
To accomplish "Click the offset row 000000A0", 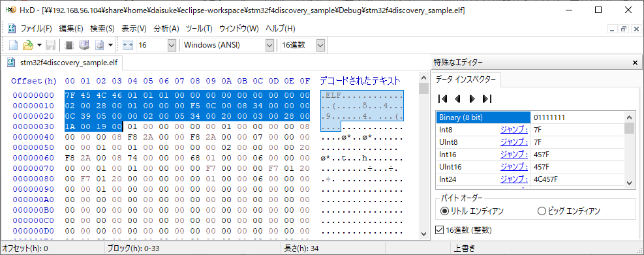I will coord(33,200).
